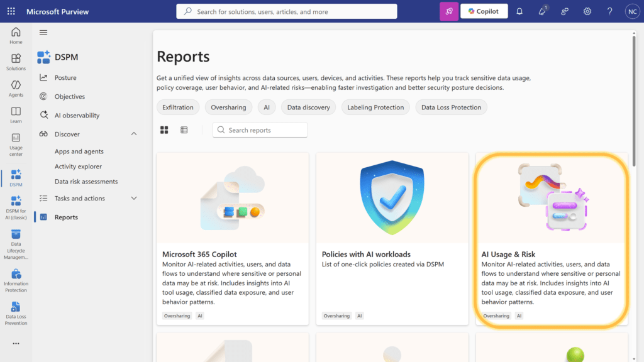The height and width of the screenshot is (362, 644).
Task: Filter reports by Exfiltration
Action: tap(178, 107)
